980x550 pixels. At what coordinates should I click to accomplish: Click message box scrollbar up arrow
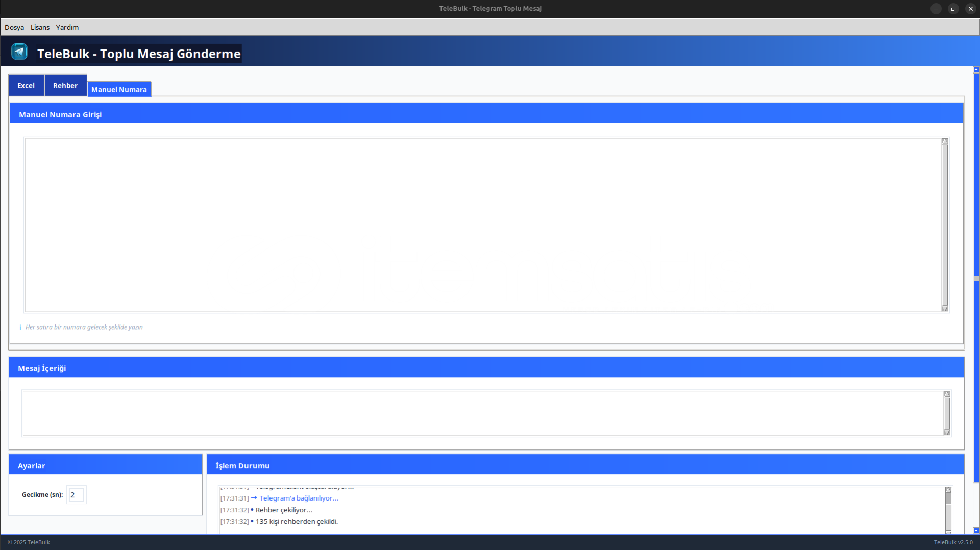pos(947,394)
